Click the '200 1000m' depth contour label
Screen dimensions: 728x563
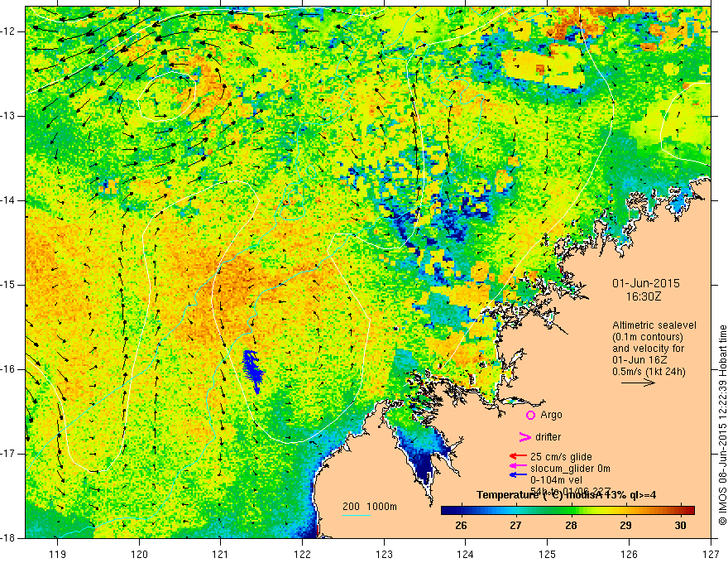(x=370, y=507)
